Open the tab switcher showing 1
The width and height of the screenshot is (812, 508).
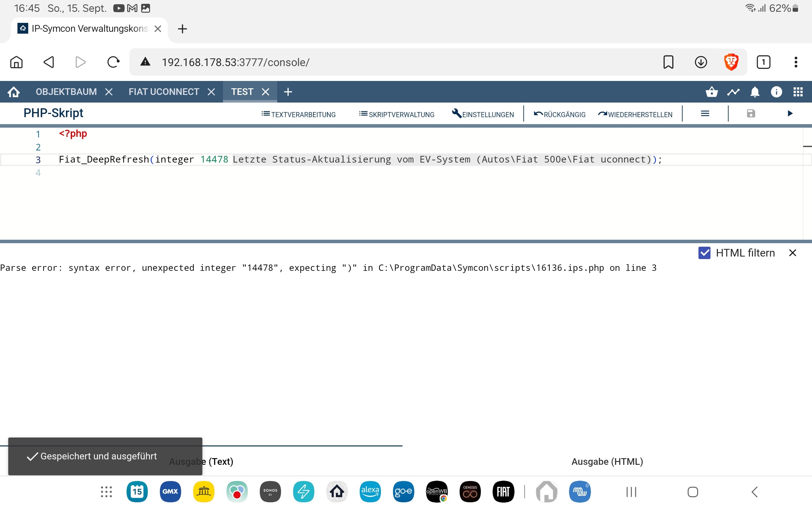(763, 62)
